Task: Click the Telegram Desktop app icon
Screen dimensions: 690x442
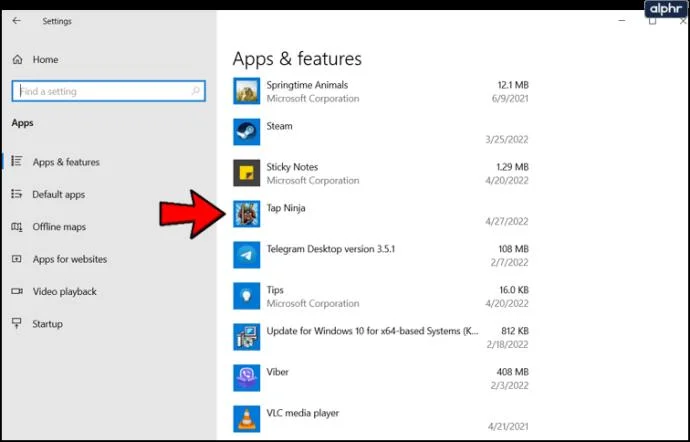Action: click(x=246, y=255)
